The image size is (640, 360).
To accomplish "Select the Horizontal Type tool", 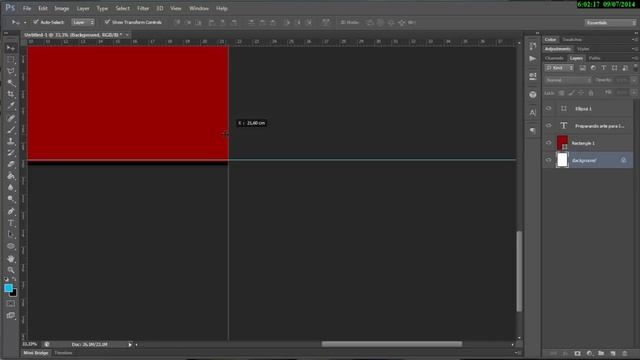I will pos(11,223).
